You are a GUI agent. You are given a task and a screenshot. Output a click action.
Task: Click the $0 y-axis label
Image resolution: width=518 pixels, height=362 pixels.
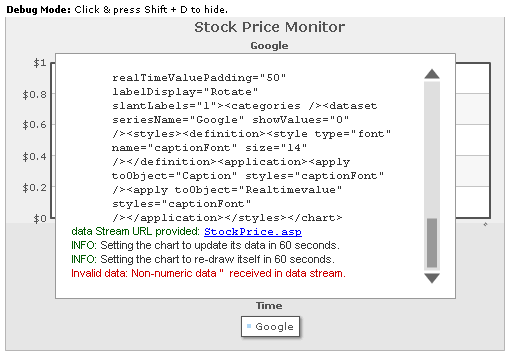point(40,219)
